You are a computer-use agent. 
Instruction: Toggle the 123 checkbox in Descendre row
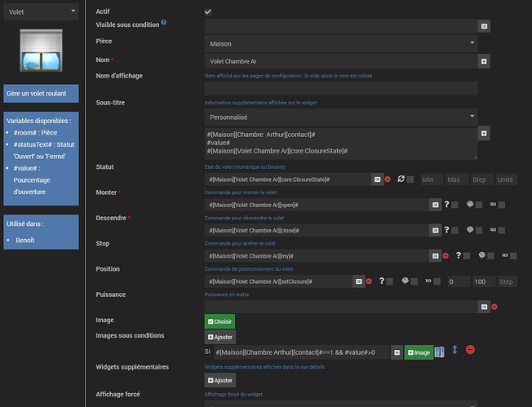tap(502, 230)
